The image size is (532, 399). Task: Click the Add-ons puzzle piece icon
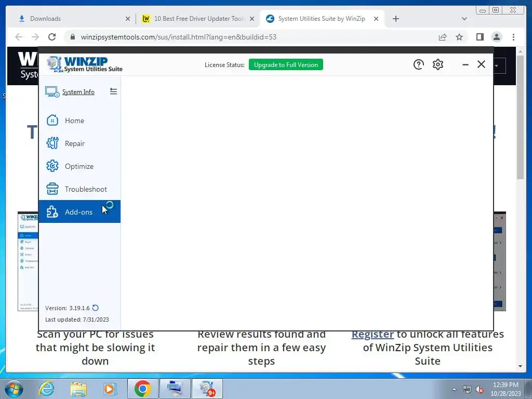[52, 212]
